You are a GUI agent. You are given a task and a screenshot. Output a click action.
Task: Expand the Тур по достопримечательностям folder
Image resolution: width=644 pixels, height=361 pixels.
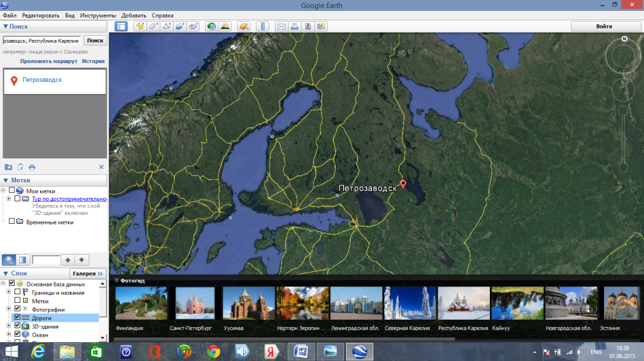click(x=8, y=199)
